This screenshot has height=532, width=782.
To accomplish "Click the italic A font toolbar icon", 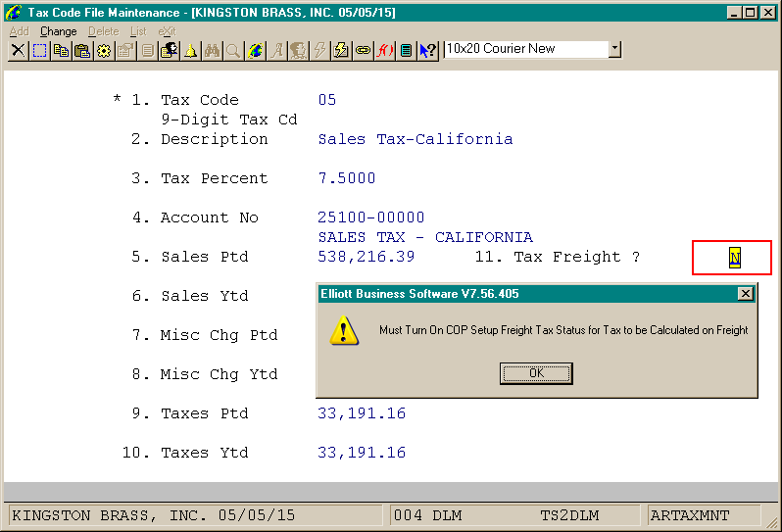I will coord(276,50).
